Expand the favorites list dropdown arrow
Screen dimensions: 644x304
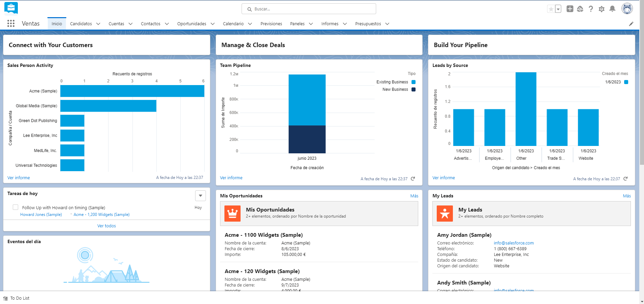(558, 9)
